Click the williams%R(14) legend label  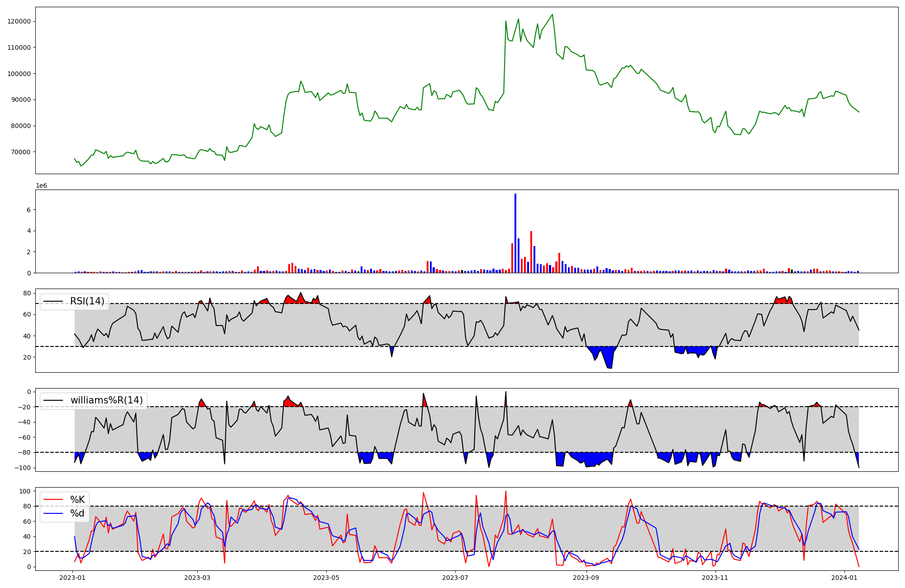pos(106,400)
